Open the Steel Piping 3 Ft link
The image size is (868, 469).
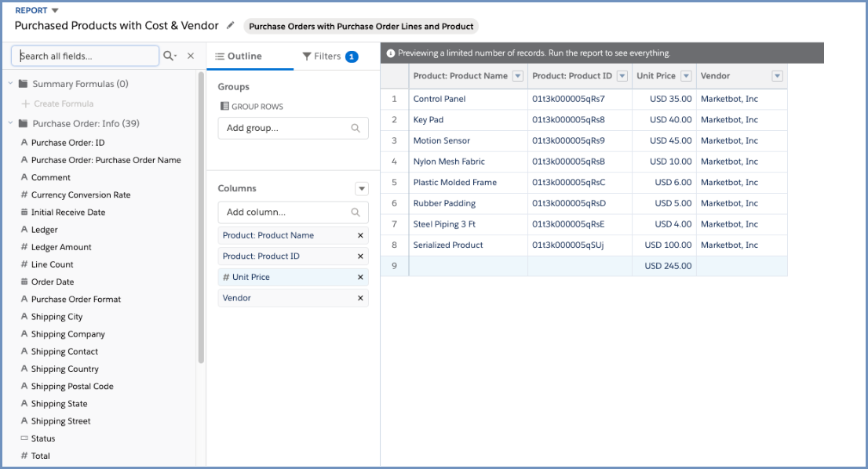[444, 224]
